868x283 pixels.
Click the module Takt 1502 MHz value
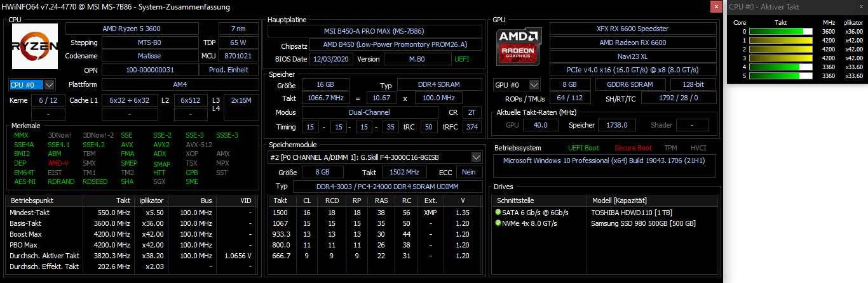tap(403, 172)
